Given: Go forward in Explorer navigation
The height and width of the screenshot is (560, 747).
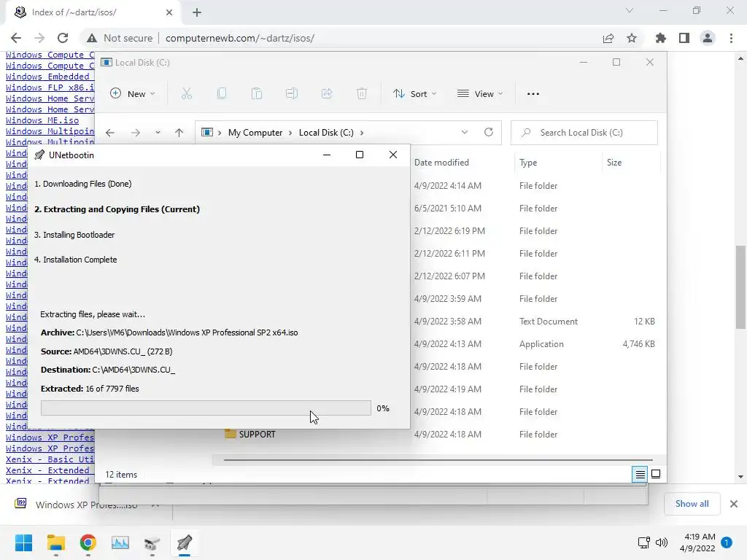Looking at the screenshot, I should coord(136,133).
